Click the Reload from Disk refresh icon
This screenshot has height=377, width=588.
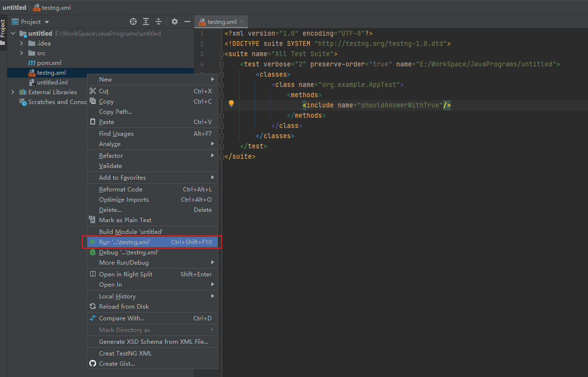coord(93,306)
